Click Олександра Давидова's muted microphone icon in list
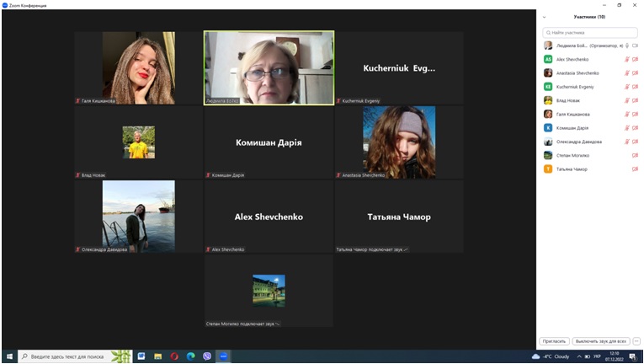The height and width of the screenshot is (364, 644). (x=627, y=142)
